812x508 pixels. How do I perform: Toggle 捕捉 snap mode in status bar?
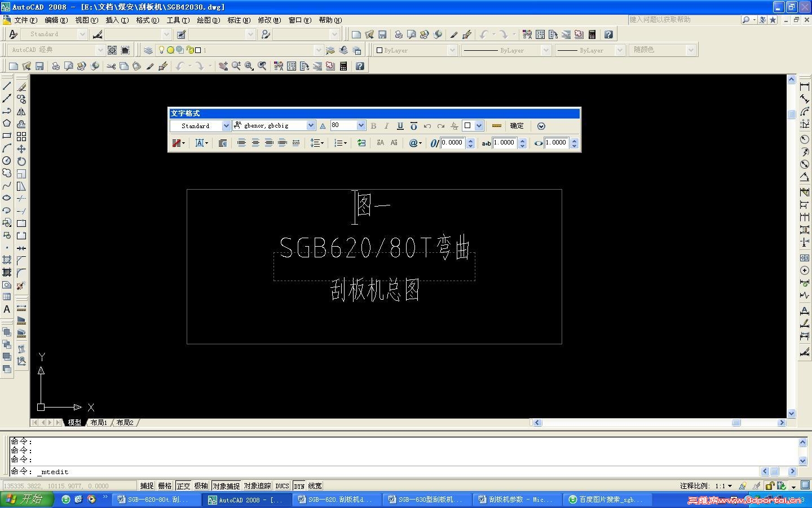pos(147,486)
